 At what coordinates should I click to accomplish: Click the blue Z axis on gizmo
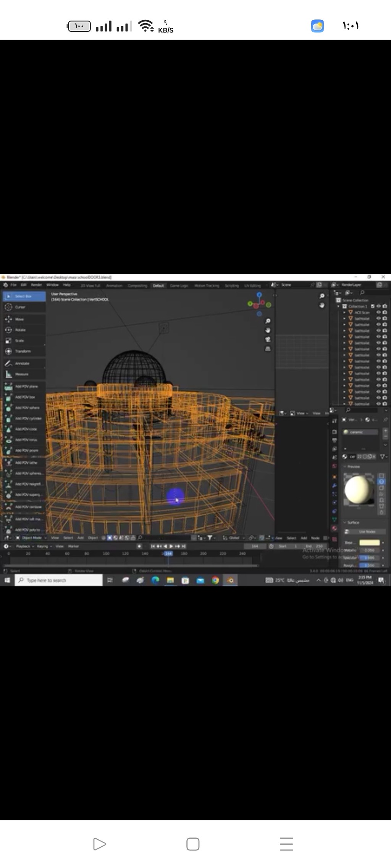pyautogui.click(x=259, y=295)
